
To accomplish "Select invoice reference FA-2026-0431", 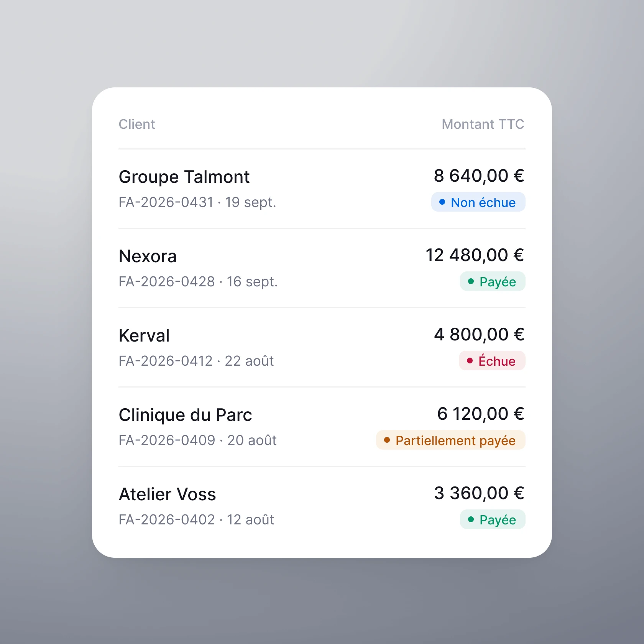I will coord(166,202).
